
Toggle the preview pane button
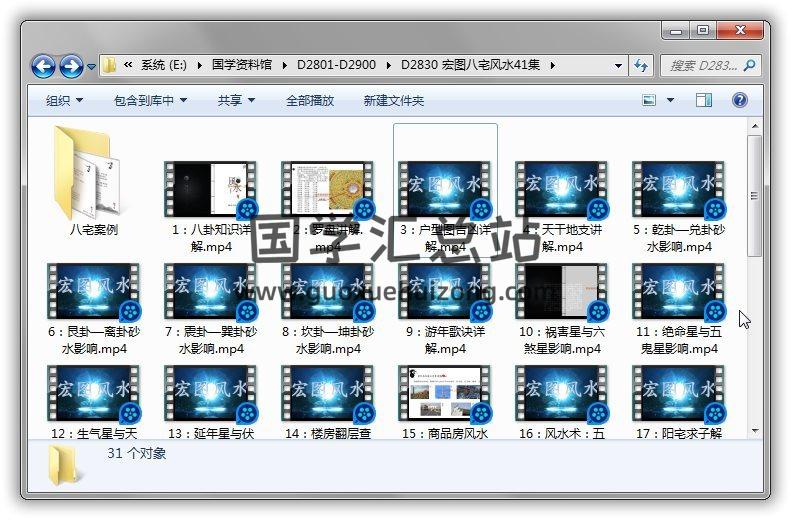(703, 100)
